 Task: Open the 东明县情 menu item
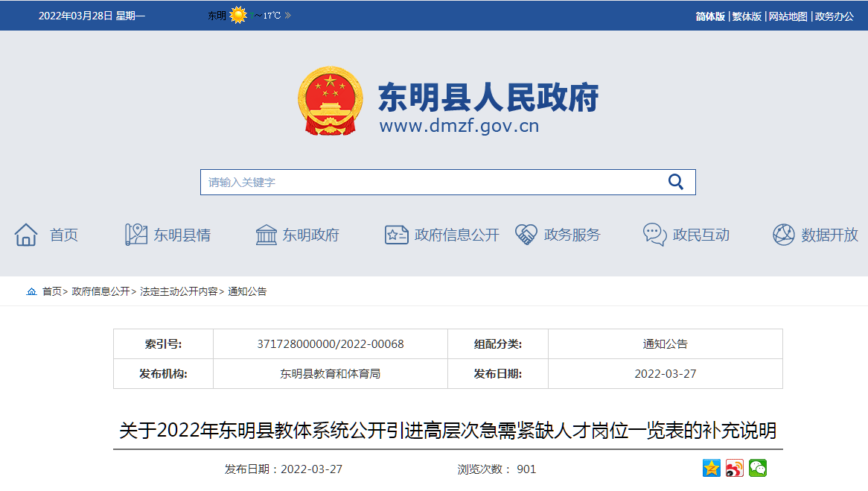[182, 235]
